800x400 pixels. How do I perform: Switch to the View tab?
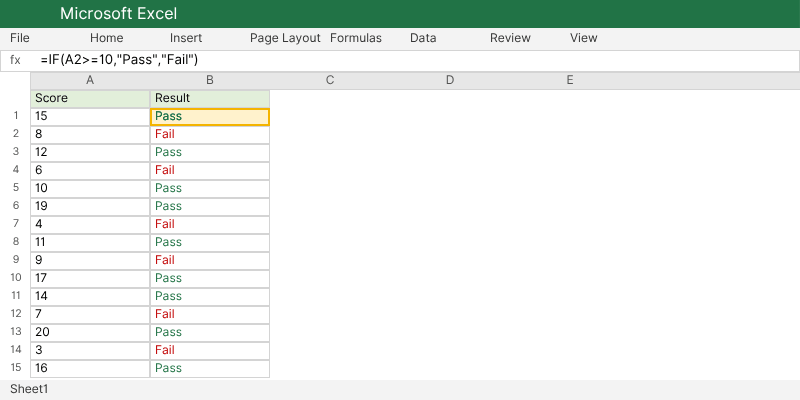pyautogui.click(x=584, y=38)
